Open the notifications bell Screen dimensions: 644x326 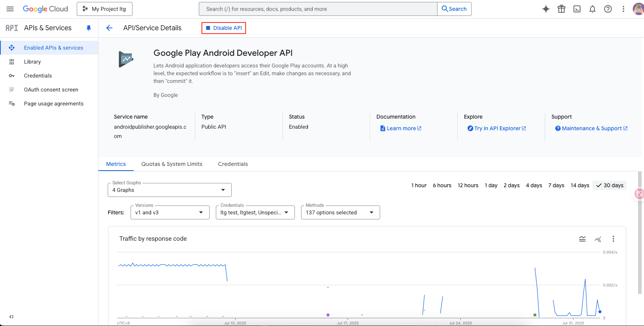pyautogui.click(x=592, y=9)
